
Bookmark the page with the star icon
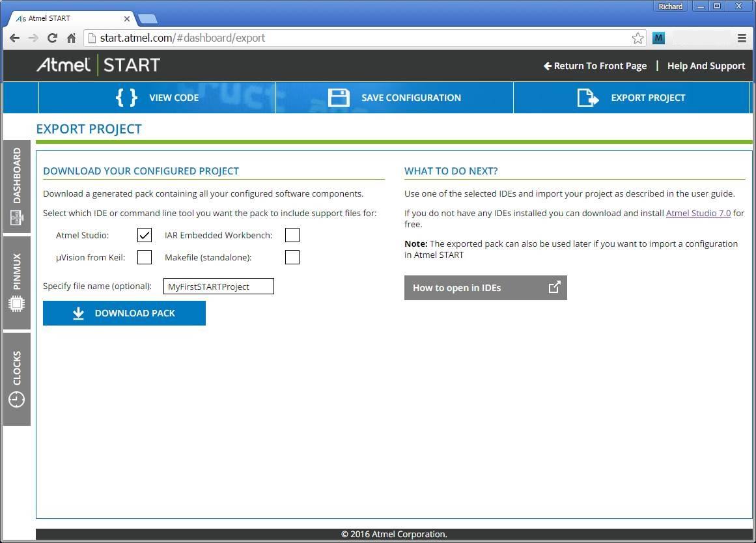(x=637, y=38)
